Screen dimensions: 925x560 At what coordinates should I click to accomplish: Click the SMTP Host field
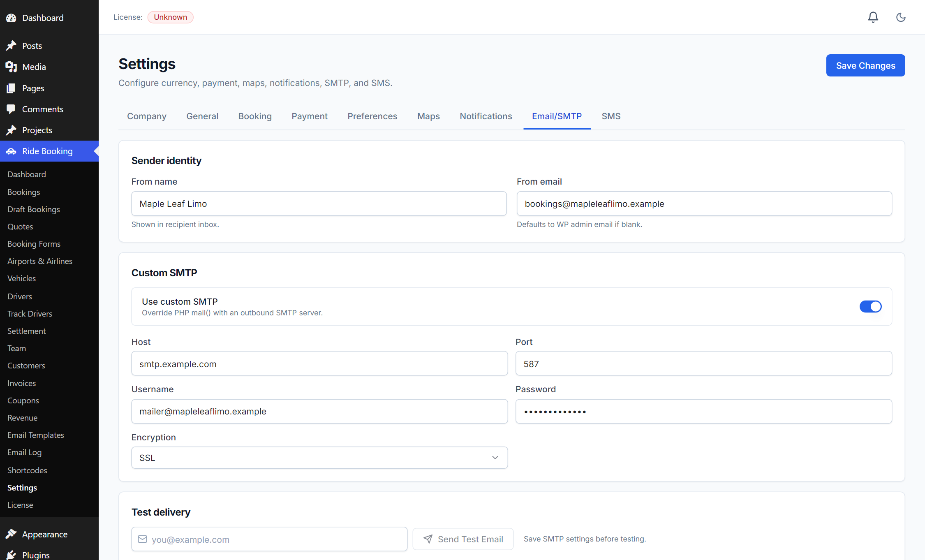click(319, 363)
